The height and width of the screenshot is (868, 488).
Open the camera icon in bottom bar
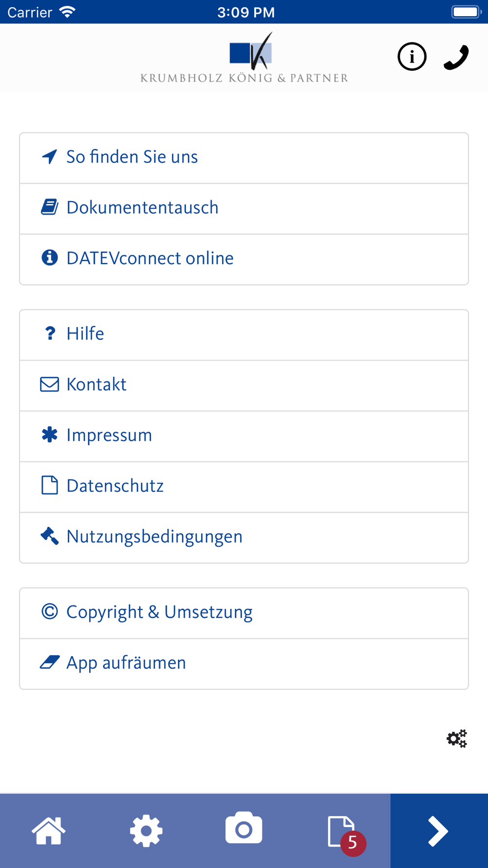[x=244, y=828]
